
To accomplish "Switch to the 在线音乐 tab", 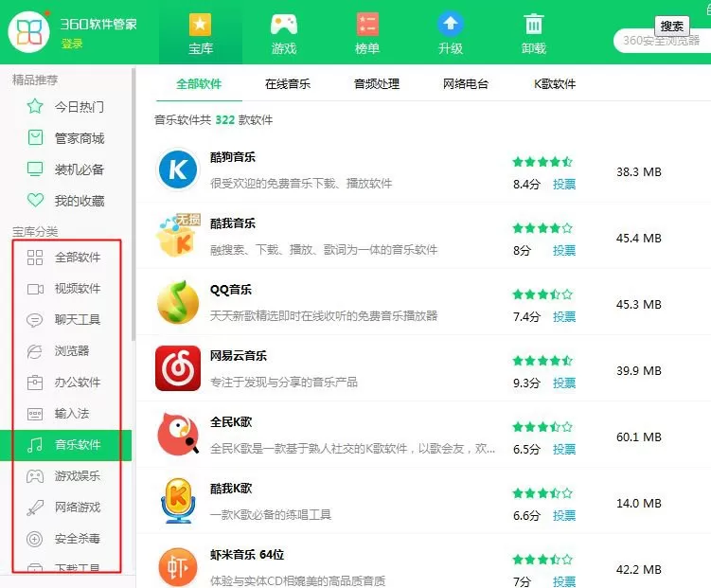I will pos(288,84).
